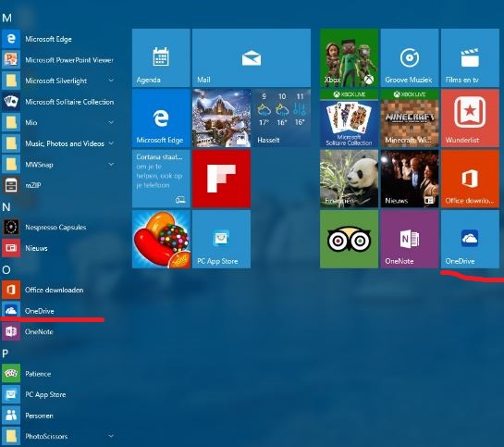Open the Microsoft Edge tile
The width and height of the screenshot is (504, 447).
pyautogui.click(x=161, y=118)
